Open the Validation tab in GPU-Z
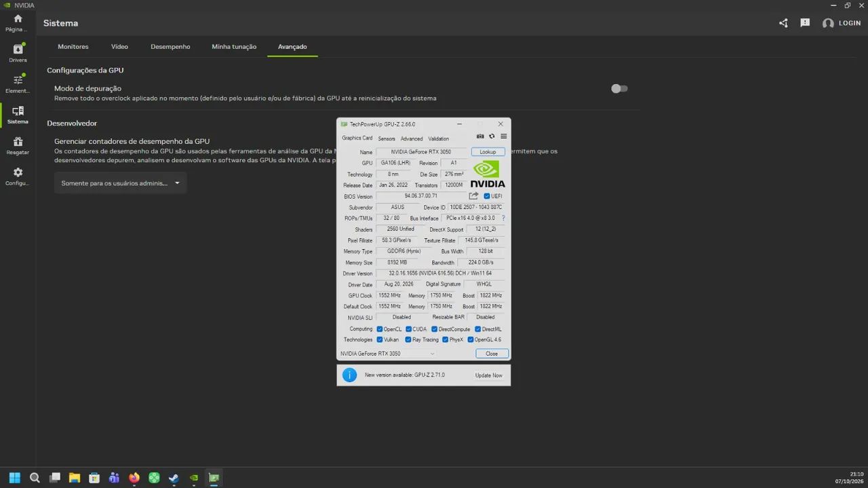 point(439,138)
